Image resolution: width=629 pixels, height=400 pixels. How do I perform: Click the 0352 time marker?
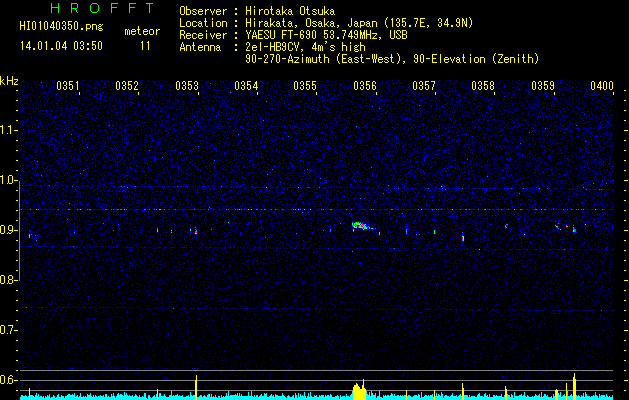127,86
